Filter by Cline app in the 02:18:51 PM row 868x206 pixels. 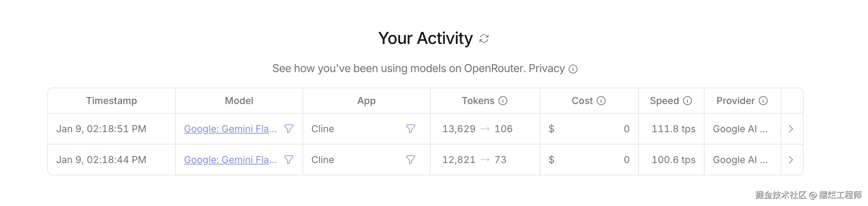pos(410,129)
